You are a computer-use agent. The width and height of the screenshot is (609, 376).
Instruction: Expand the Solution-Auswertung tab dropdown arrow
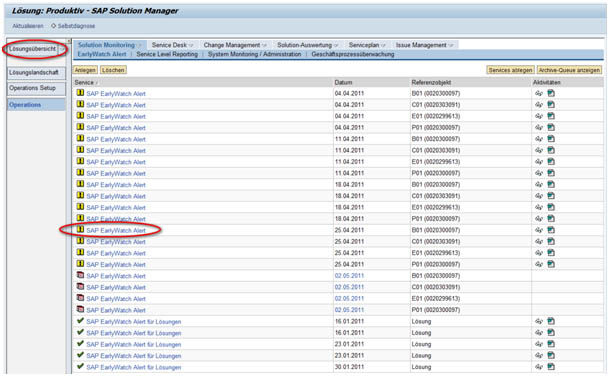coord(336,45)
